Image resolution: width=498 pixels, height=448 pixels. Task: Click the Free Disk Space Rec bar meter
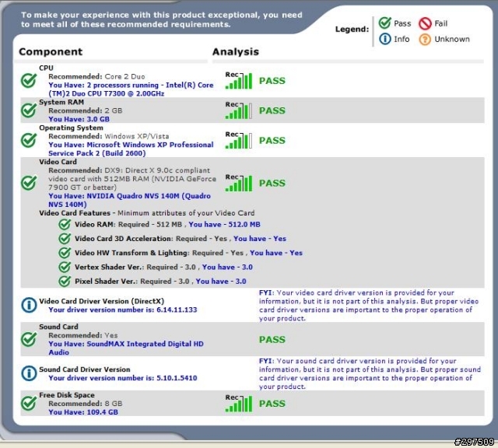[x=239, y=403]
